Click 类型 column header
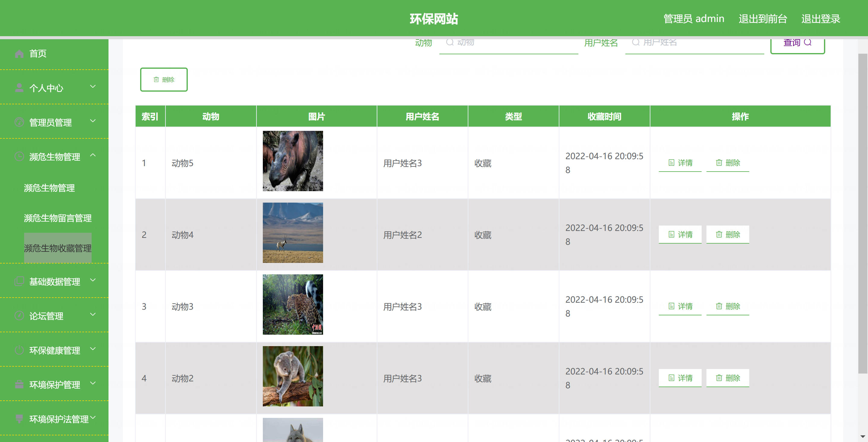Viewport: 868px width, 442px height. tap(513, 117)
